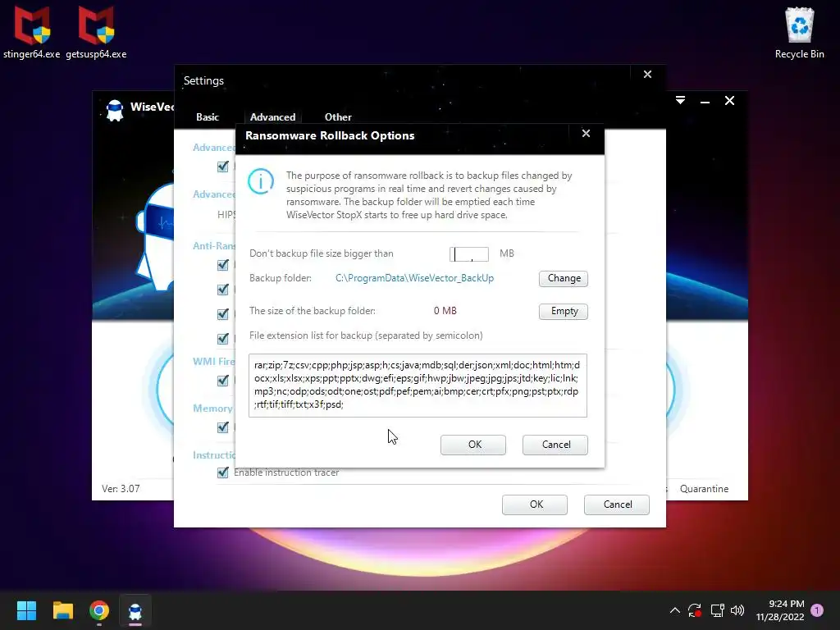Minimize the WiseVector main window
840x630 pixels.
point(705,101)
